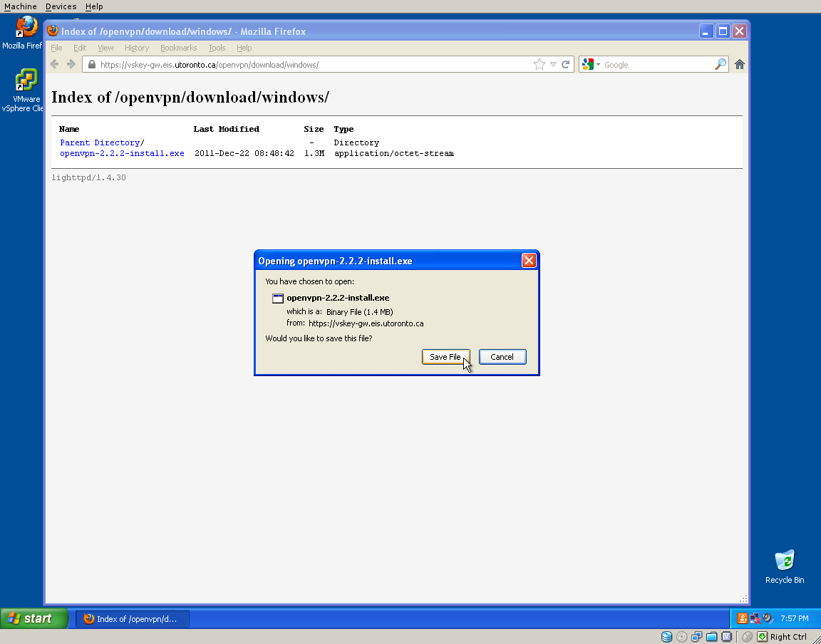
Task: Click the VirtualBox mouse integration status icon
Action: [x=747, y=637]
